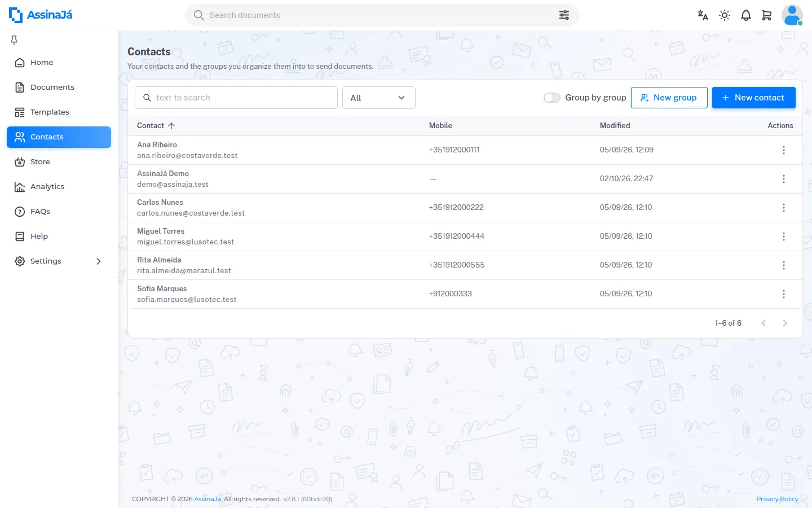Viewport: 812px width, 508px height.
Task: Open Help in sidebar
Action: pos(59,237)
